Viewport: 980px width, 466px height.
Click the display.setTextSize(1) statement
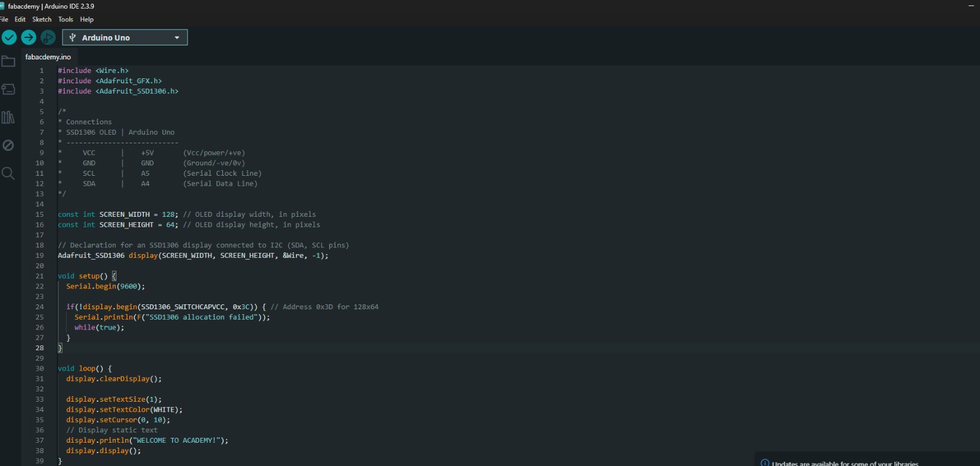[114, 399]
